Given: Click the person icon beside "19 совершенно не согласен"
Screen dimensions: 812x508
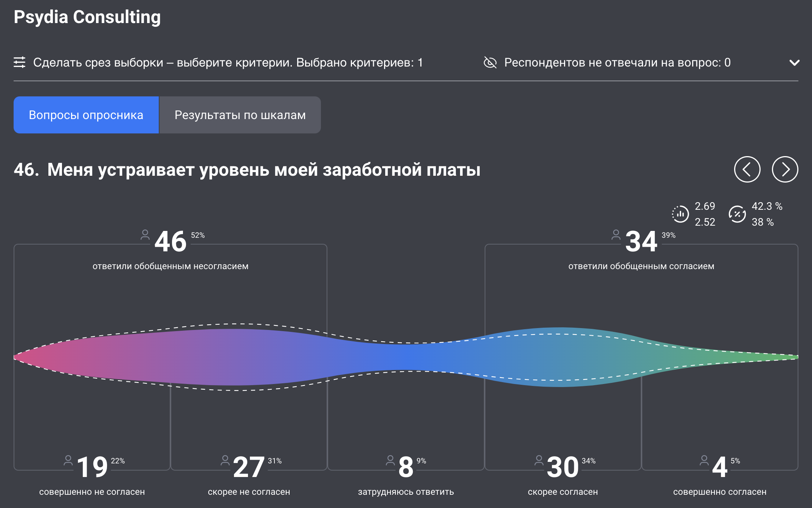Looking at the screenshot, I should tap(68, 460).
